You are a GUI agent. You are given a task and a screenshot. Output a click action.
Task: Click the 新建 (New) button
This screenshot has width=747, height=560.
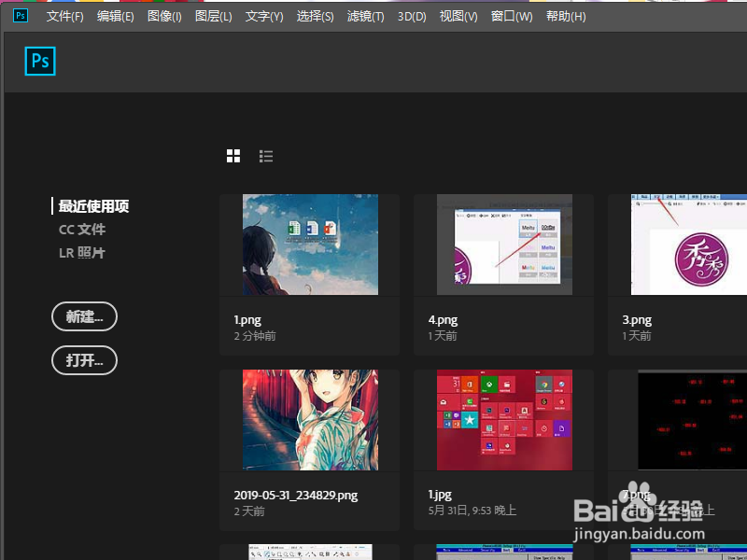coord(84,316)
